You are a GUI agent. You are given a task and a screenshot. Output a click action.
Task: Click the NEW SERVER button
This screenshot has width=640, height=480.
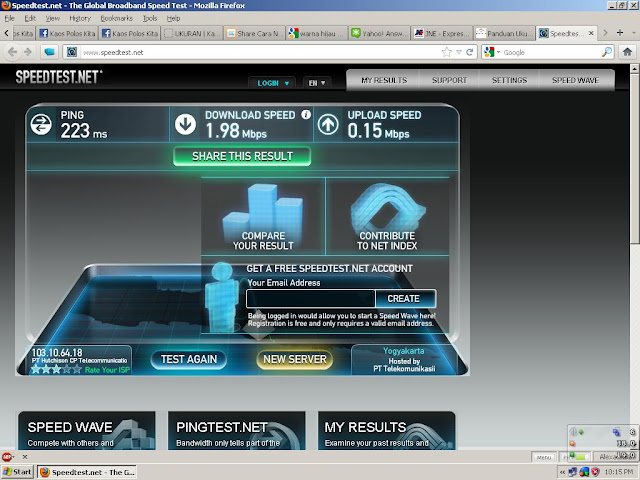coord(295,359)
